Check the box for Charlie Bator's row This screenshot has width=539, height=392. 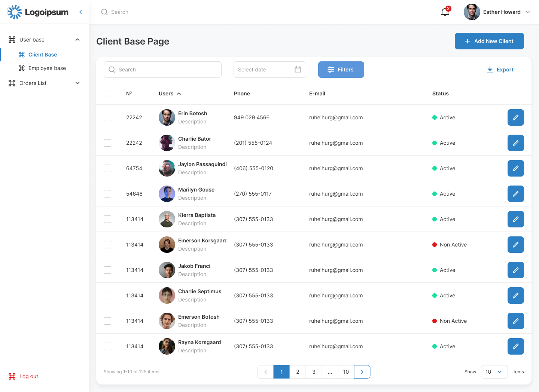click(107, 143)
